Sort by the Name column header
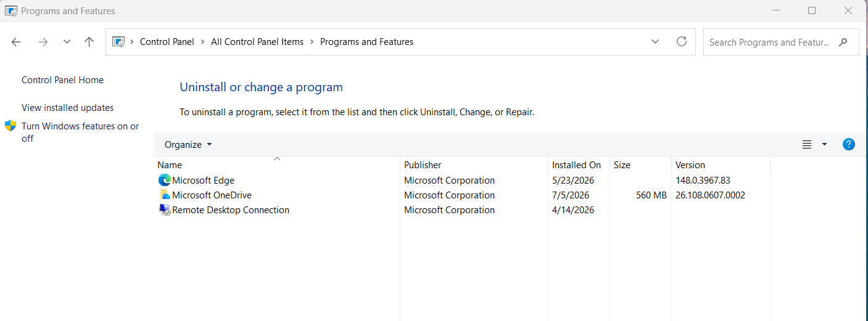This screenshot has width=868, height=321. click(276, 165)
